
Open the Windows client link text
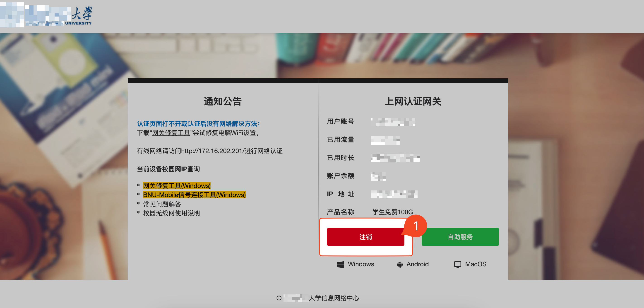pos(361,264)
